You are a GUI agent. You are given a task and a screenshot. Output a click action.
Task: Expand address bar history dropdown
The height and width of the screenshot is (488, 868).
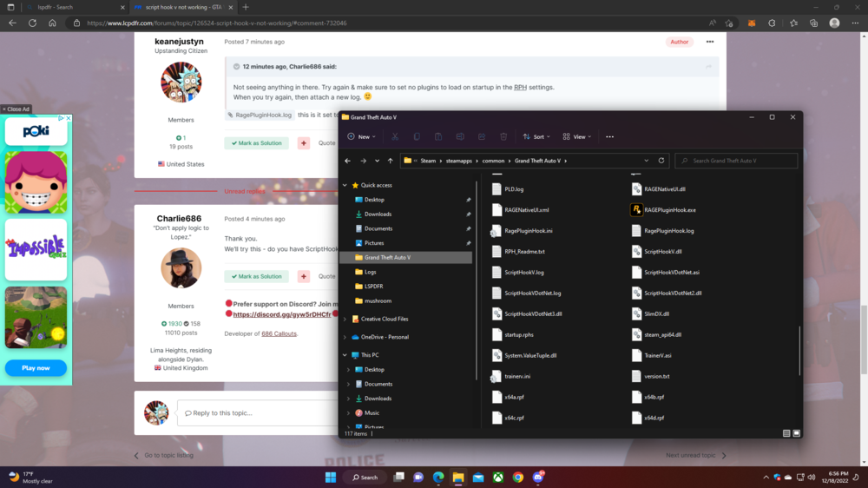coord(646,161)
